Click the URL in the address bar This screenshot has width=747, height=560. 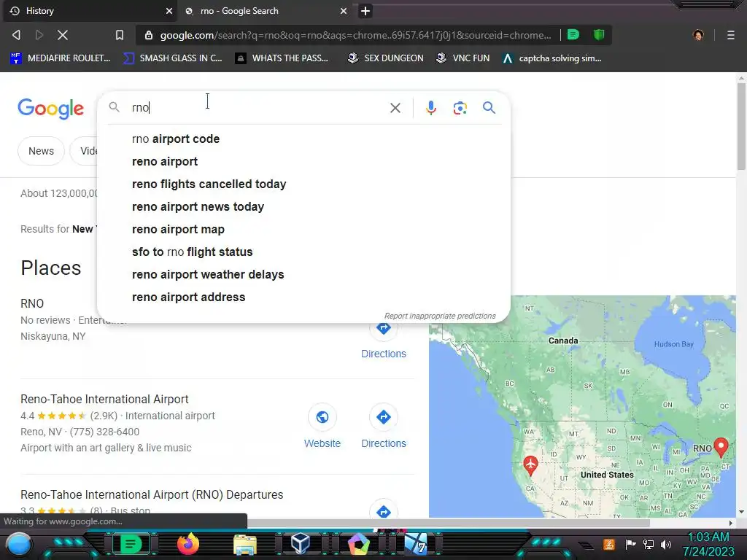[x=355, y=35]
